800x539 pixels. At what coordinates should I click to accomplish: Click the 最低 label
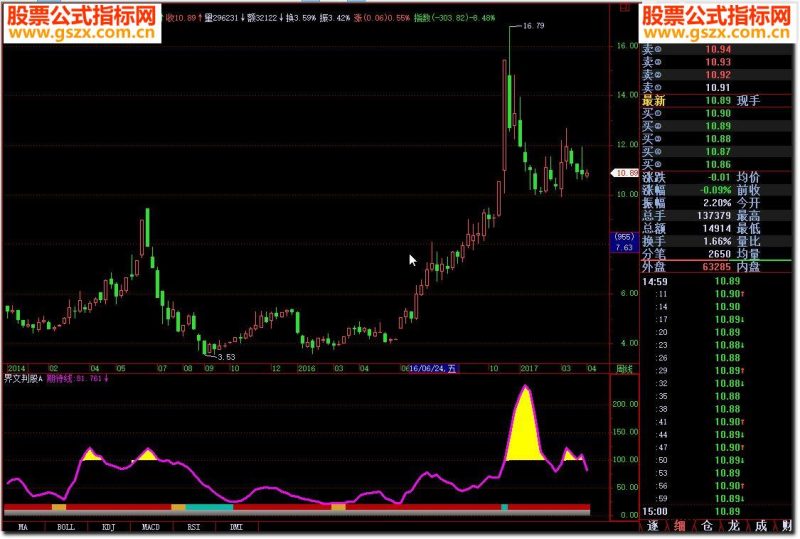(x=748, y=228)
